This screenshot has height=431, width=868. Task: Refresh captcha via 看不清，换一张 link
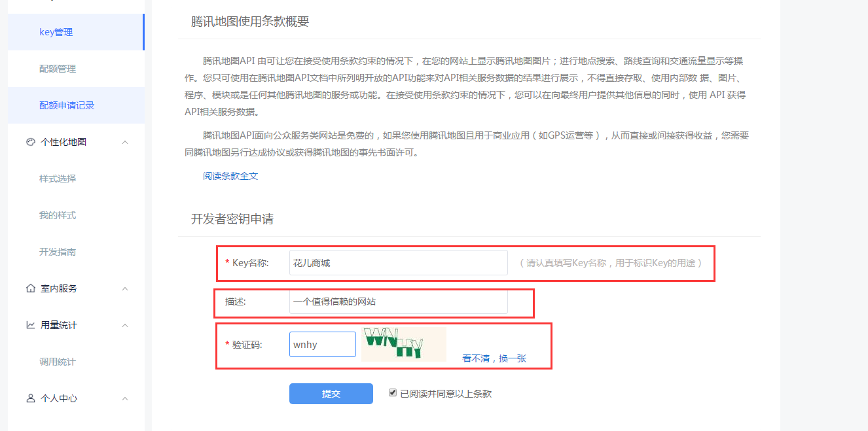point(494,358)
